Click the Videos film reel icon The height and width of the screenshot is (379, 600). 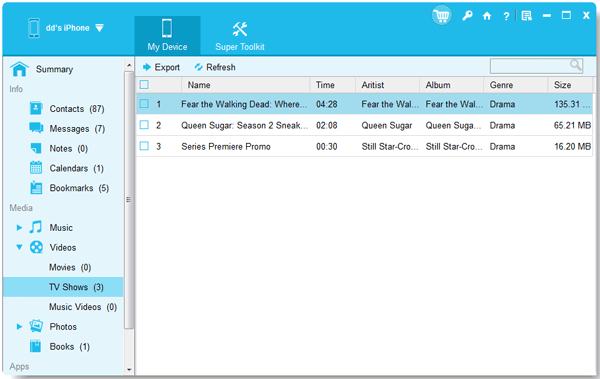coord(36,247)
